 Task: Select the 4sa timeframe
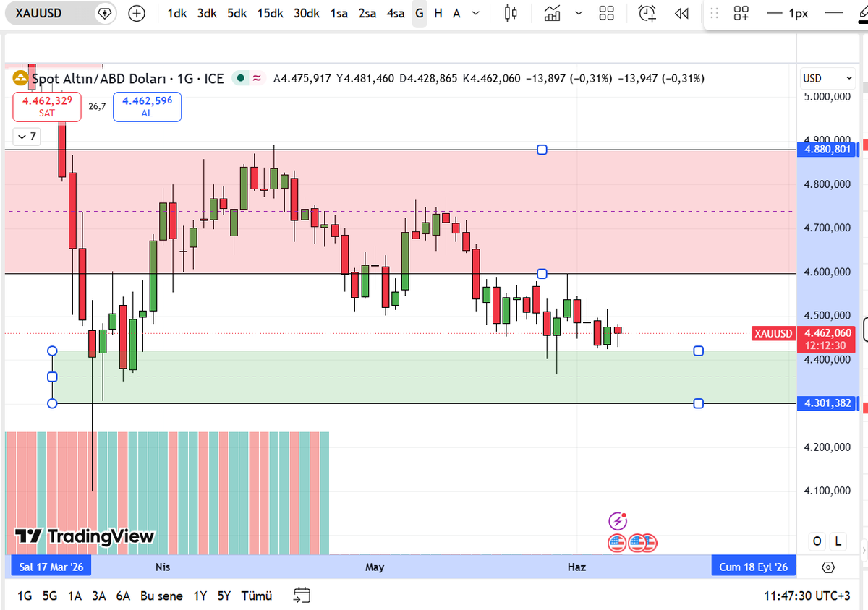[x=395, y=13]
